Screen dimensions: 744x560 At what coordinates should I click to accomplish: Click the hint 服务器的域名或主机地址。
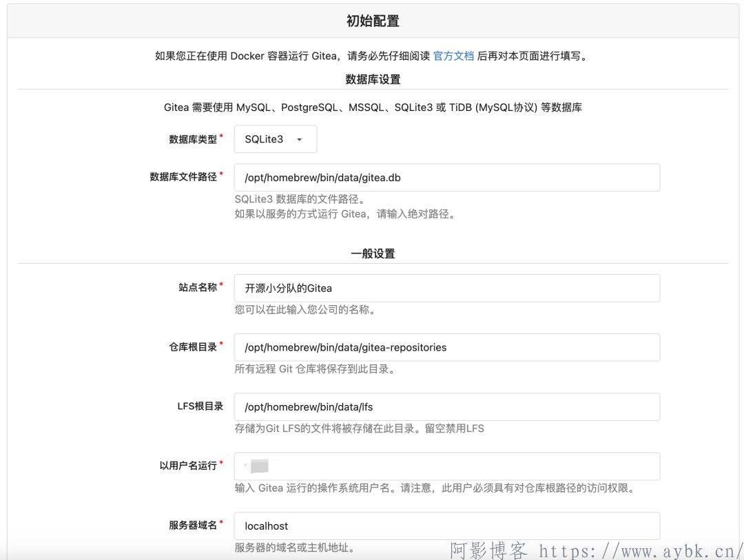(x=295, y=548)
